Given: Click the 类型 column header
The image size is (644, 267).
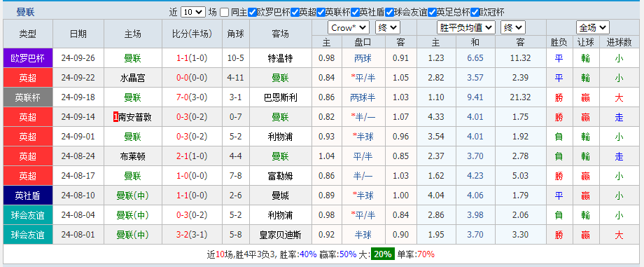Looking at the screenshot, I should 28,34.
